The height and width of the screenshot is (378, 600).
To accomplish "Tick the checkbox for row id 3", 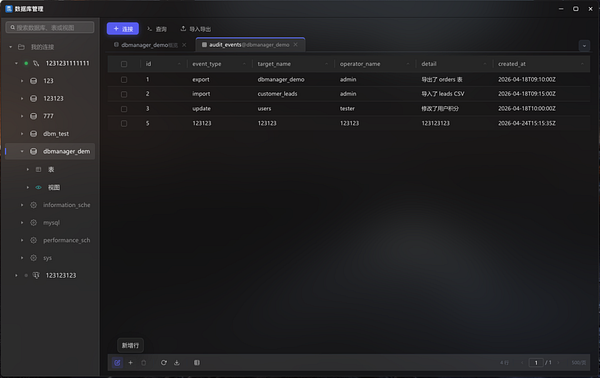I will click(x=124, y=109).
